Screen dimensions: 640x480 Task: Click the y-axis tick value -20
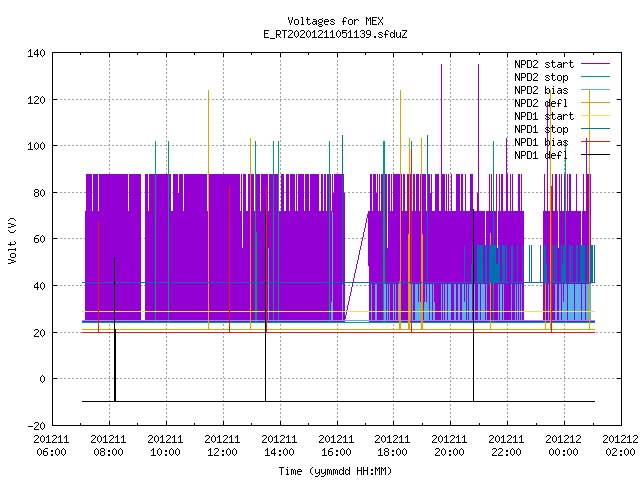[x=36, y=426]
